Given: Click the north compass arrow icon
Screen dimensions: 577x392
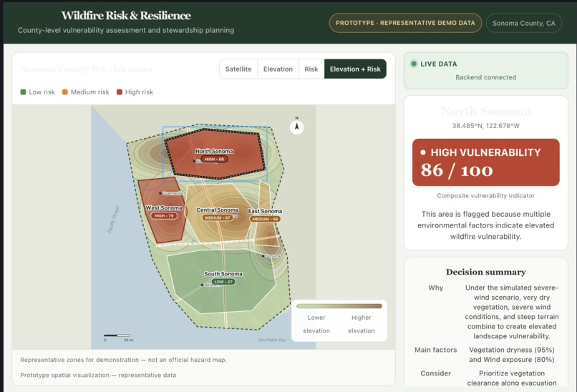Looking at the screenshot, I should 296,127.
